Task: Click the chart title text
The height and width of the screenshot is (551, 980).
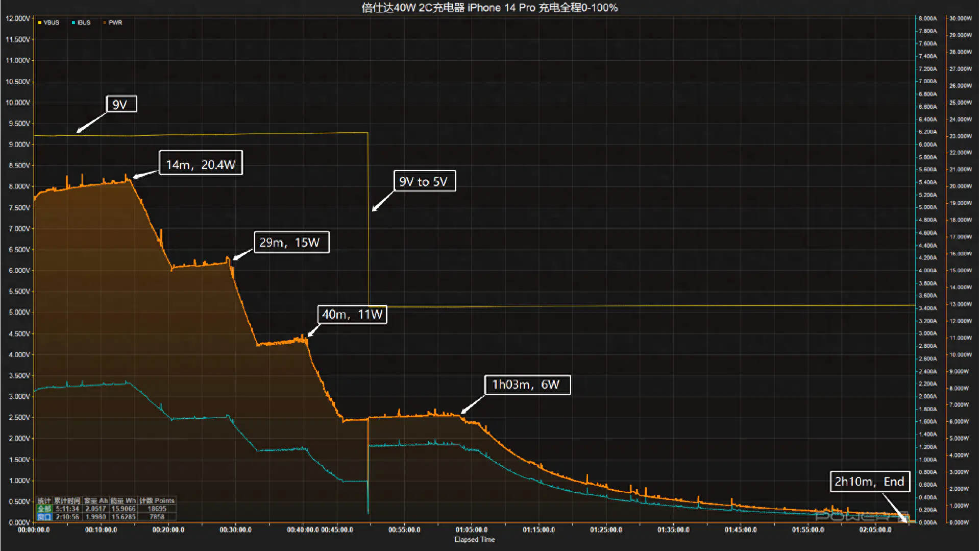Action: pos(490,8)
